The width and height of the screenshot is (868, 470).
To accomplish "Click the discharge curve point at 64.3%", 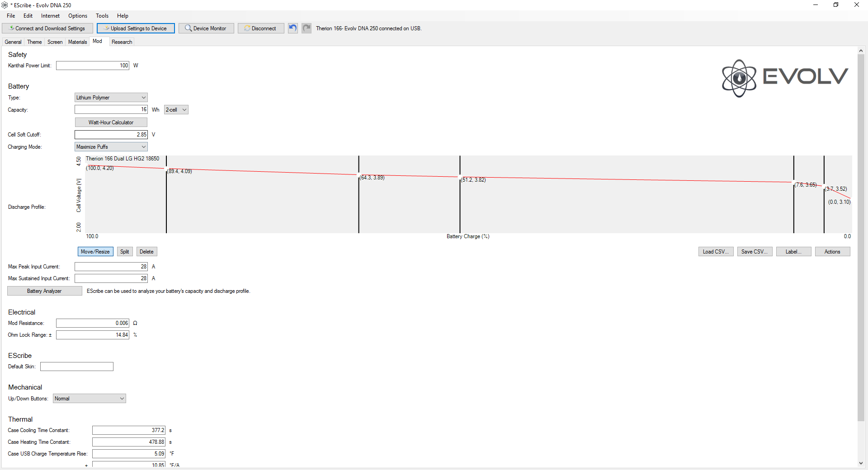I will pyautogui.click(x=359, y=175).
